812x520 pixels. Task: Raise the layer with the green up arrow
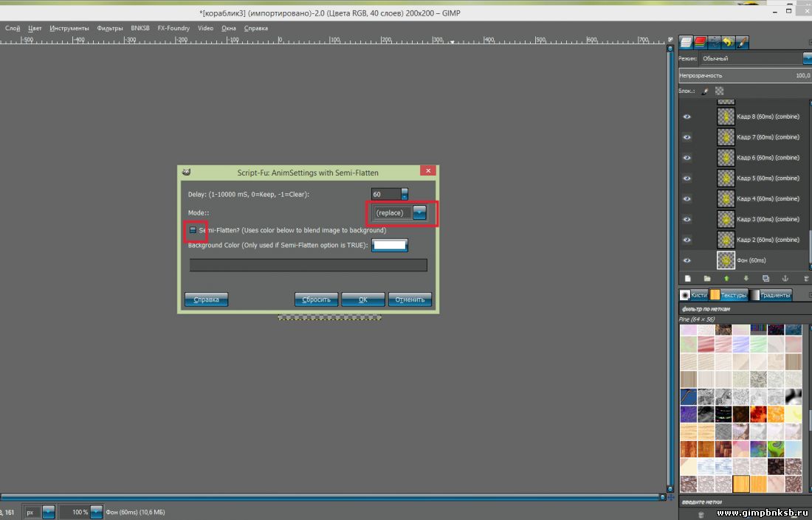tap(726, 278)
